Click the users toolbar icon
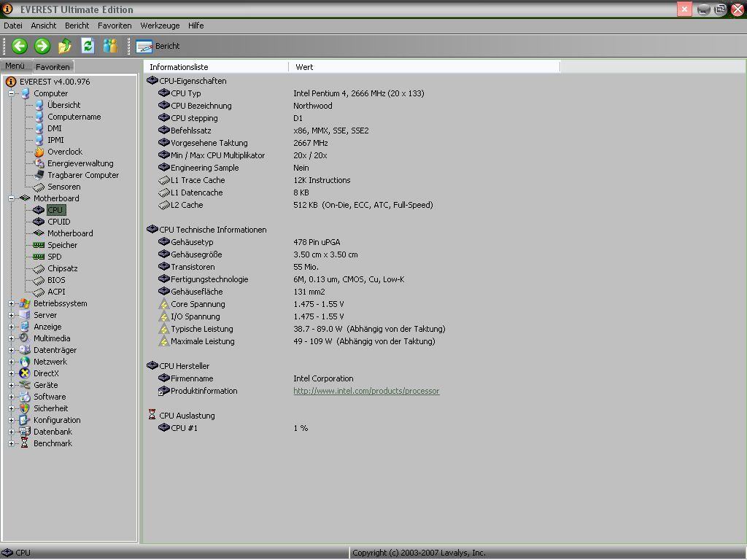Screen dimensions: 747x560 coord(110,46)
